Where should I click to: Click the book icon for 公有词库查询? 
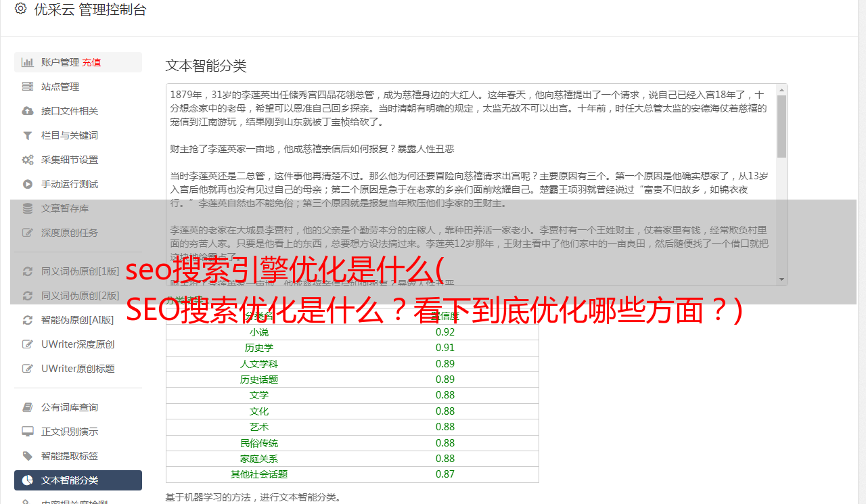click(x=28, y=407)
